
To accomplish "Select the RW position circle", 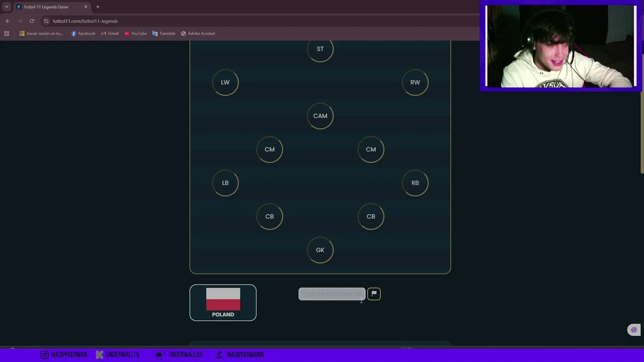I will point(415,82).
